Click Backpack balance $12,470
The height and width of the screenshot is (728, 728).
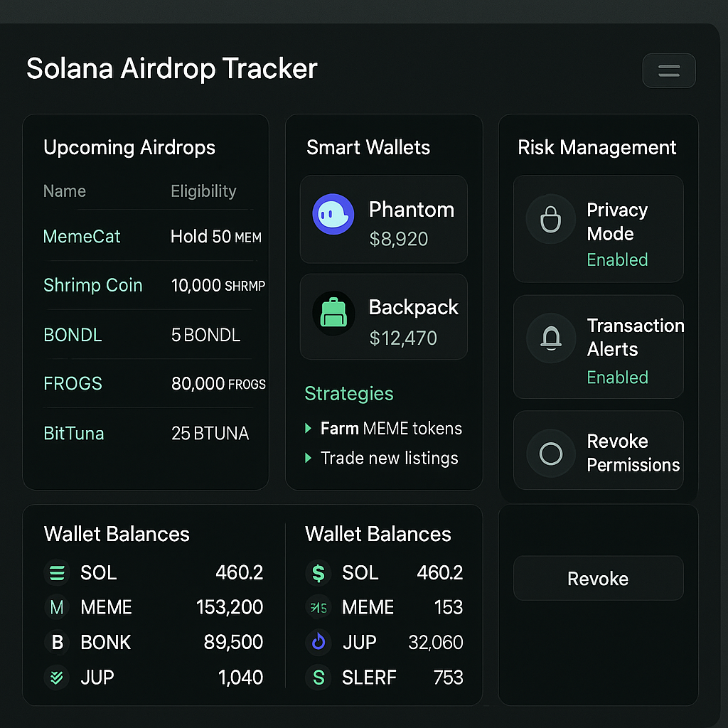point(403,338)
